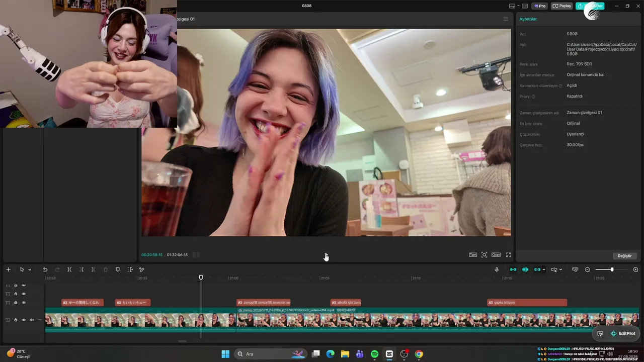Click the timeline cover display icon

tap(575, 269)
